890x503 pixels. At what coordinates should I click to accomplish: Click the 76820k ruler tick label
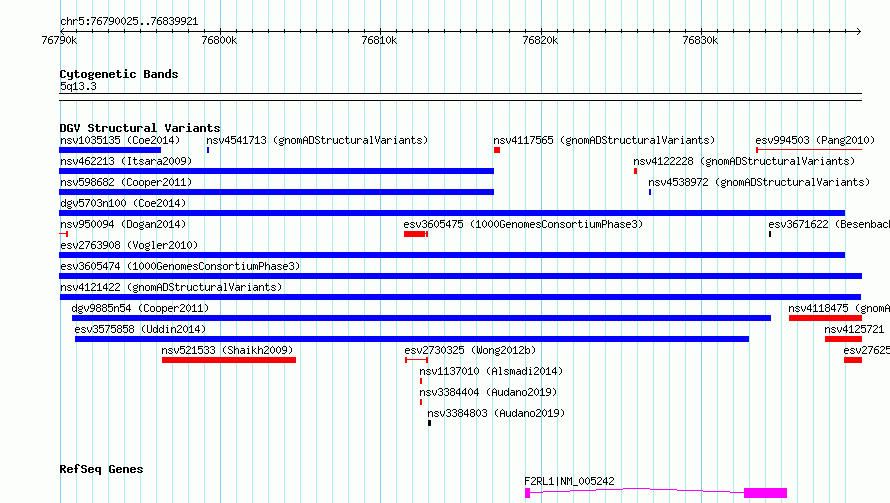[x=540, y=40]
